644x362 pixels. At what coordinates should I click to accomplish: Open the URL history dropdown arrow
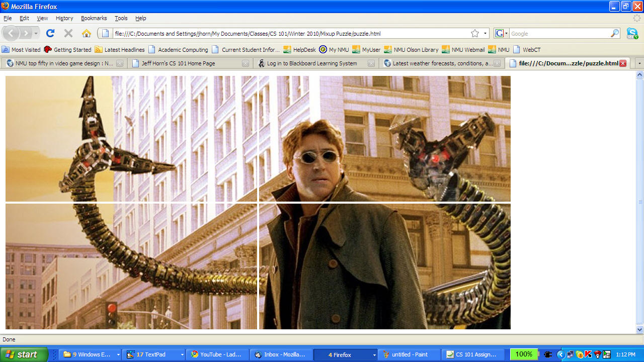point(486,34)
